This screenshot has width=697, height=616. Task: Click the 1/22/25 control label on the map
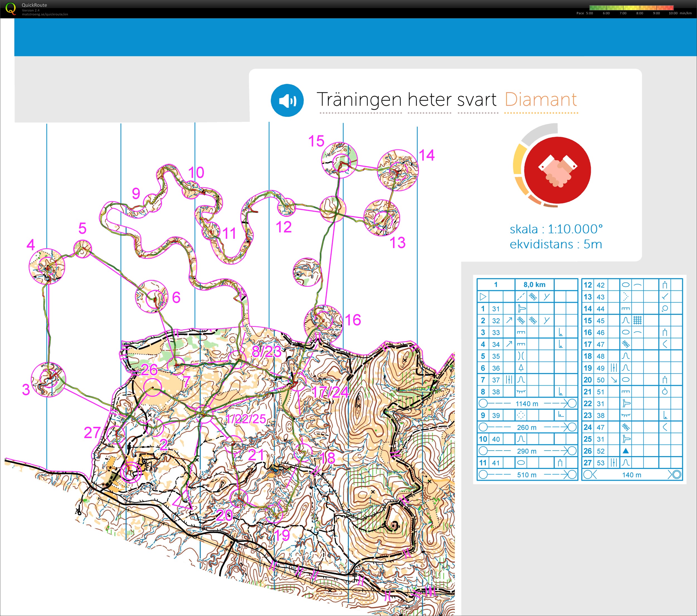coord(246,419)
